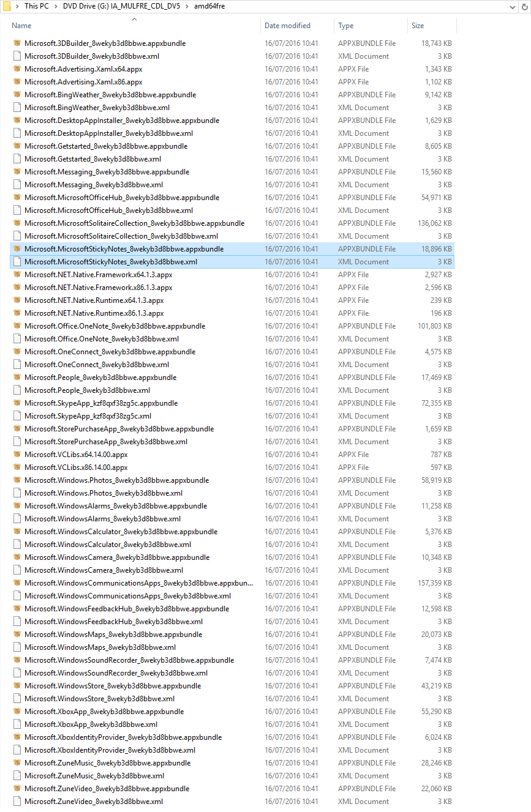Image resolution: width=531 pixels, height=812 pixels.
Task: Select Microsoft.Getstarted xml file name
Action: [92, 159]
